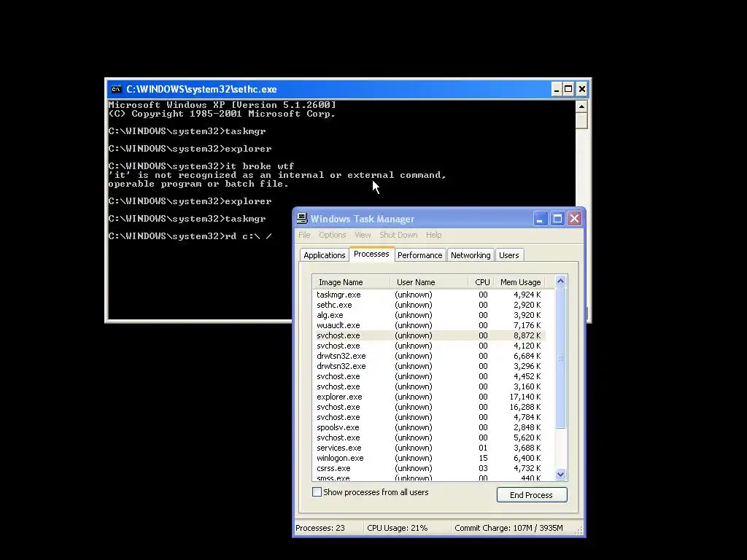The height and width of the screenshot is (560, 747).
Task: Minimize the sethc.exe command prompt window
Action: click(557, 89)
